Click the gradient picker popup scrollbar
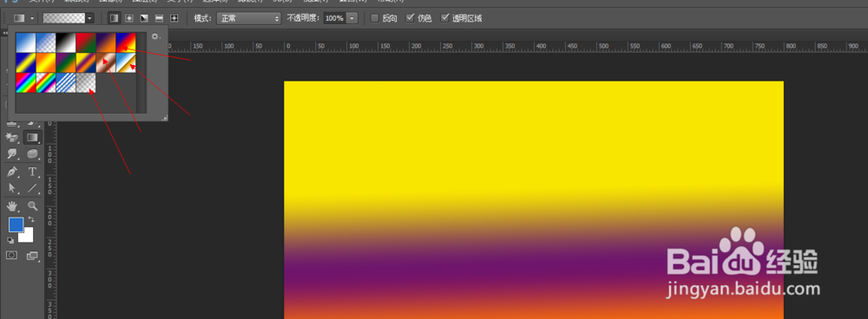868x319 pixels. [141, 72]
